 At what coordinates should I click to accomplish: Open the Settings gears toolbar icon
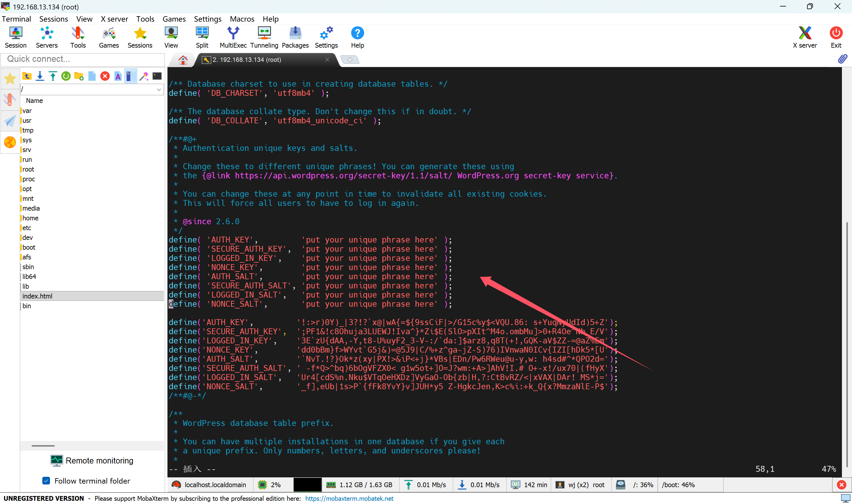pyautogui.click(x=326, y=37)
